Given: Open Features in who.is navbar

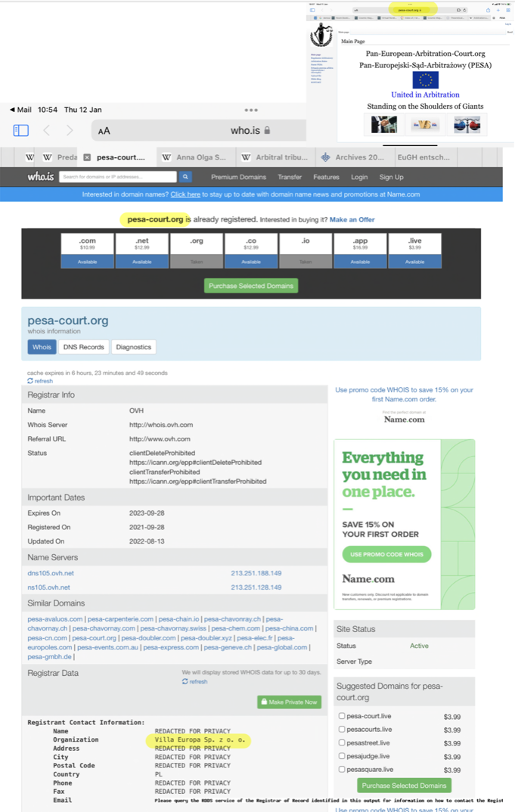Looking at the screenshot, I should tap(326, 177).
